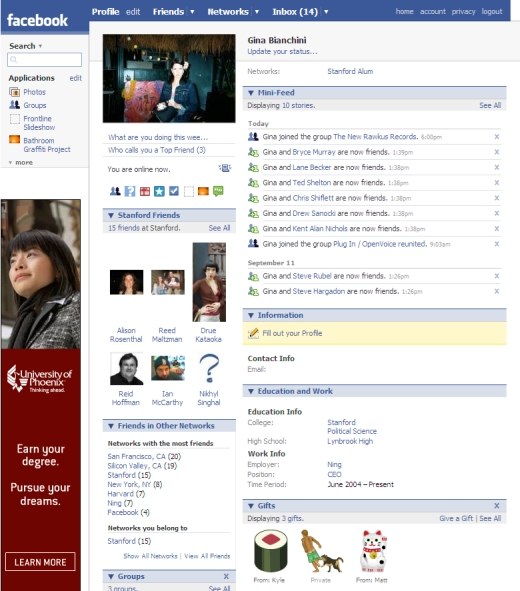Expand more applications in sidebar
Screen dimensions: 520x591
(21, 162)
